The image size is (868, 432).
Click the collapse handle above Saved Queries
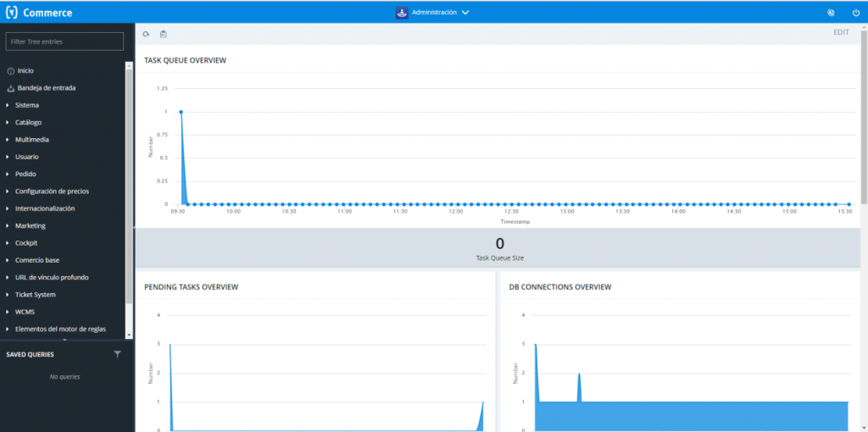coord(64,341)
